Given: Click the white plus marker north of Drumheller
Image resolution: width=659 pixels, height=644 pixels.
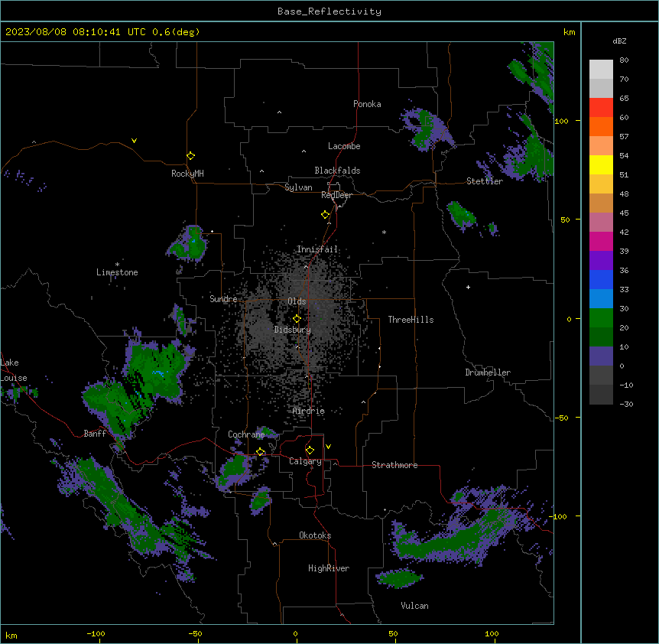Looking at the screenshot, I should (468, 287).
